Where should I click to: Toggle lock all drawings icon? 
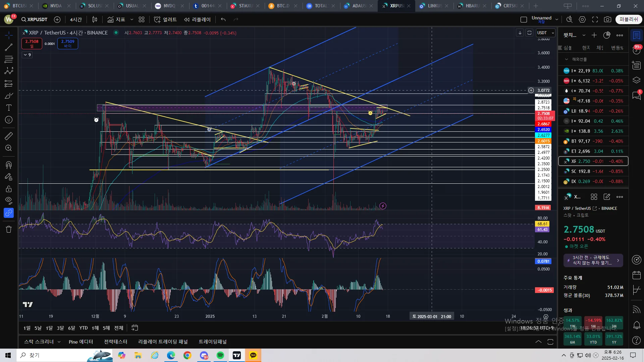click(x=9, y=189)
